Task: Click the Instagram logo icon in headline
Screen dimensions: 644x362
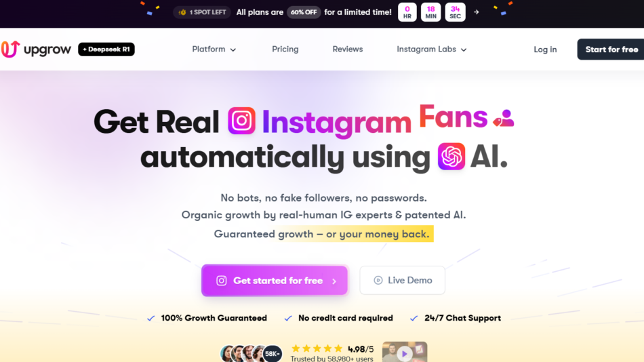Action: click(x=241, y=121)
